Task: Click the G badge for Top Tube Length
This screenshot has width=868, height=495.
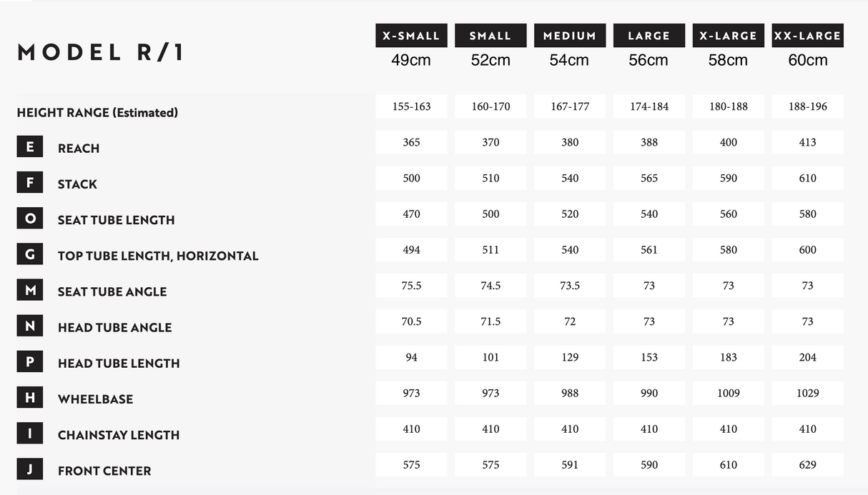Action: pos(30,254)
